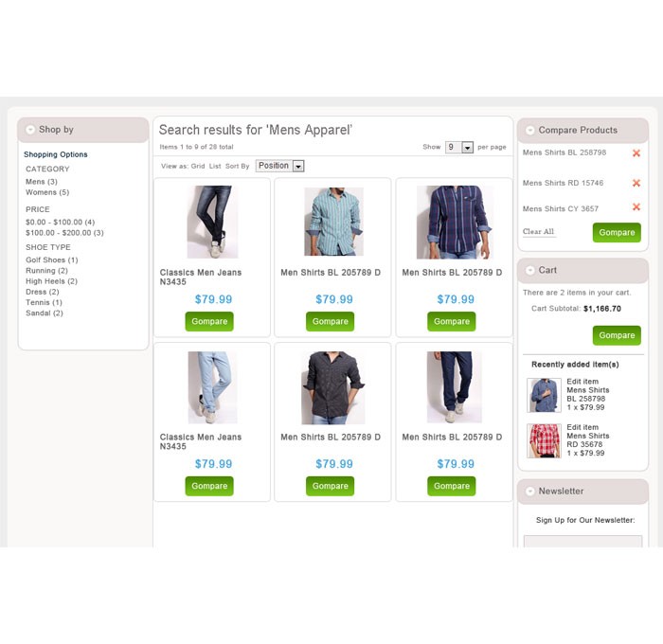Click Clear All in Compare Products
Screen dimensions: 663x644
click(538, 232)
